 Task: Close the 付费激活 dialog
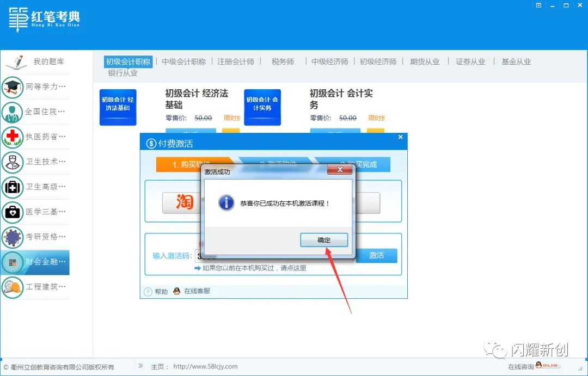401,137
